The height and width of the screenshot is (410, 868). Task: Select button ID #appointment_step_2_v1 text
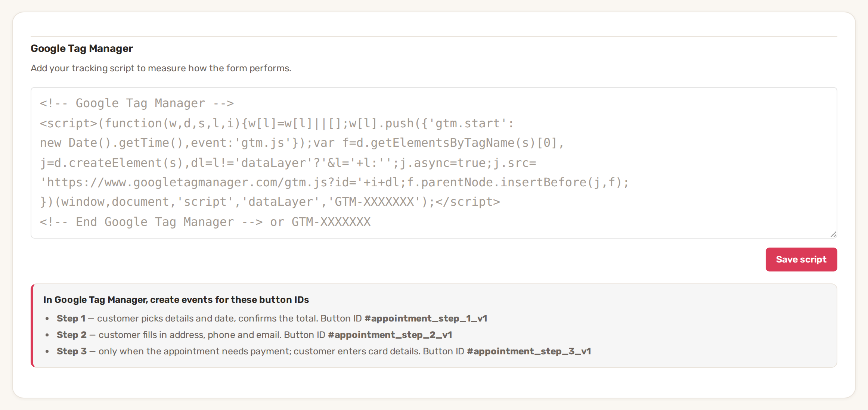[x=390, y=335]
